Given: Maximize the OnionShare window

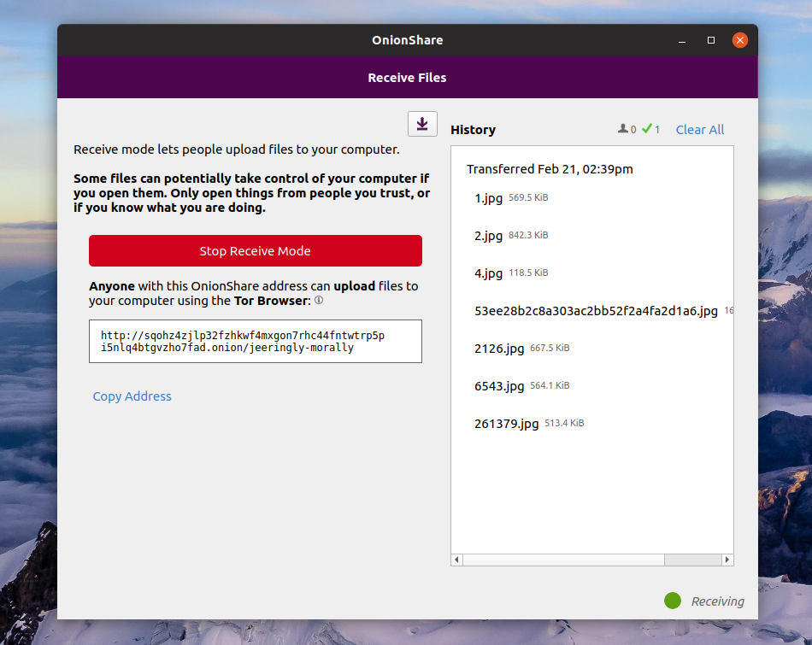Looking at the screenshot, I should coord(711,40).
